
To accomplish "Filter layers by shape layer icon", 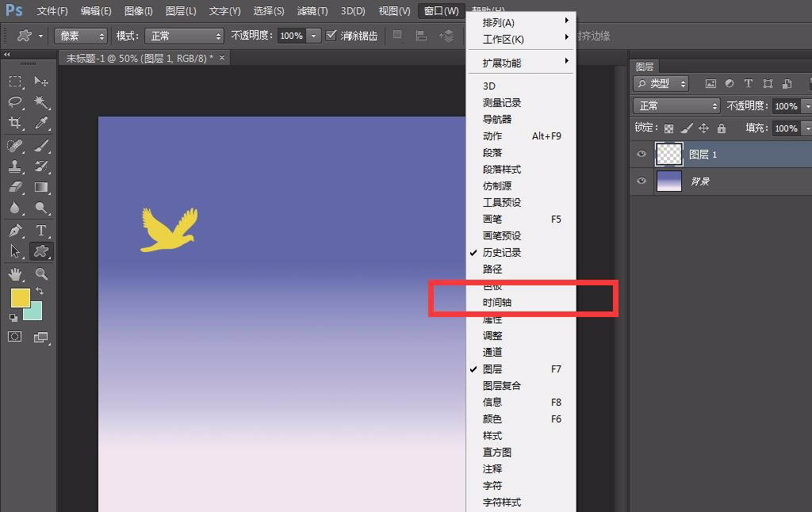I will pos(768,83).
